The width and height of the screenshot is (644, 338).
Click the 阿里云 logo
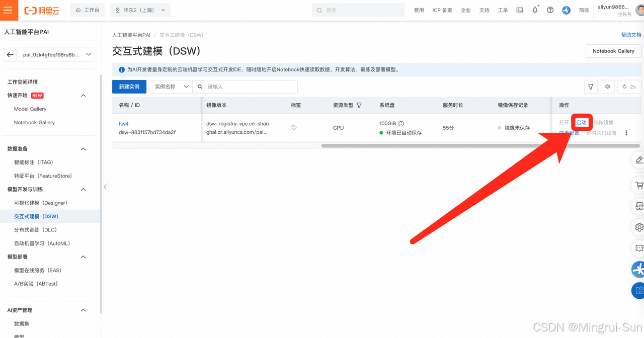42,10
